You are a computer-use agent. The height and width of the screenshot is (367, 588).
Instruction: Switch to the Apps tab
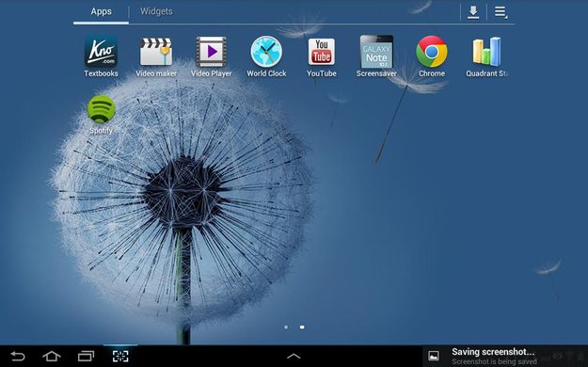pos(101,11)
